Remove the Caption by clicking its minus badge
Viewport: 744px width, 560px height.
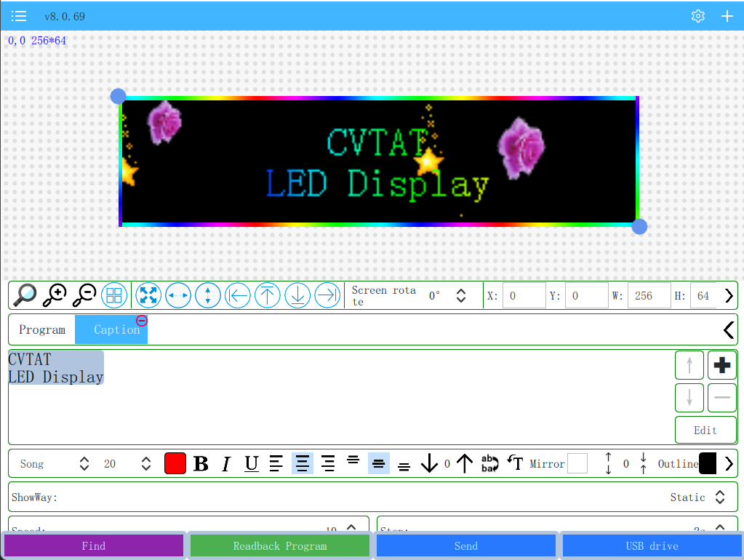tap(141, 320)
